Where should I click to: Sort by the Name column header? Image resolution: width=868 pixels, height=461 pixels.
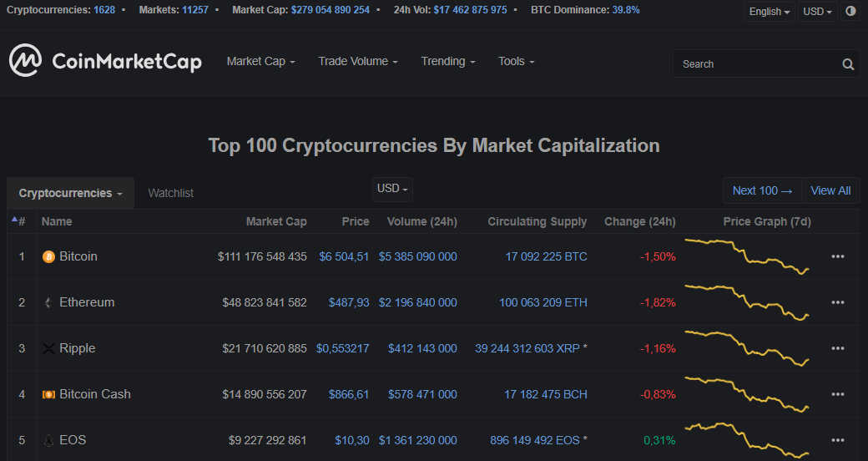click(57, 221)
